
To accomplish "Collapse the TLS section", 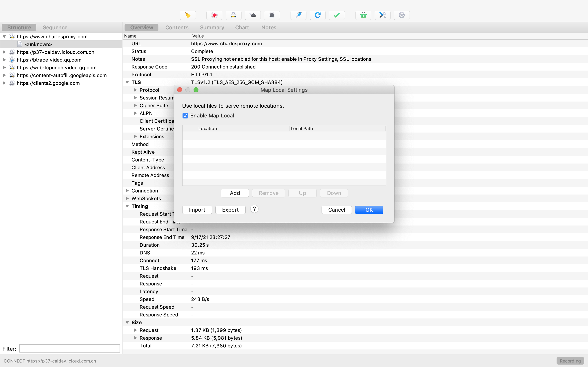I will coord(127,82).
